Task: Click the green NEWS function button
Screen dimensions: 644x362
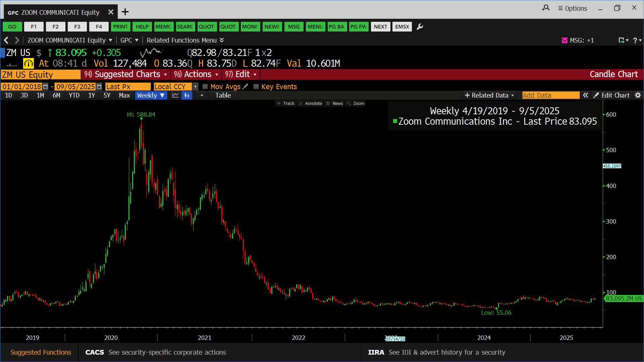Action: [x=272, y=26]
